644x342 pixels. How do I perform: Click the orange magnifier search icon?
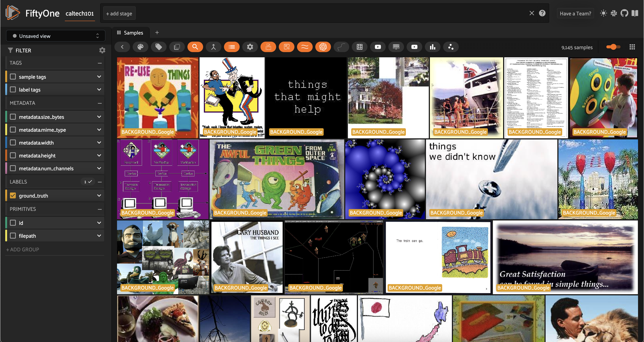point(195,47)
